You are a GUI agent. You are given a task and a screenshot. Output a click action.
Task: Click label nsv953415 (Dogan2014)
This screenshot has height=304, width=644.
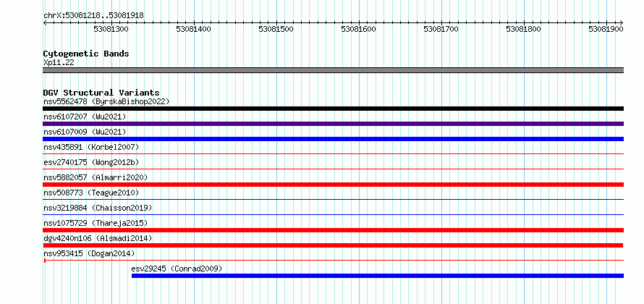(89, 253)
